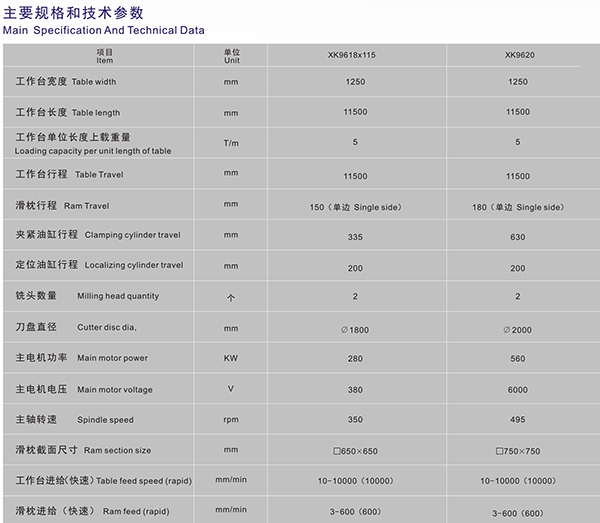
Task: Click the cutter diameter '∅2000' cell
Action: (518, 330)
